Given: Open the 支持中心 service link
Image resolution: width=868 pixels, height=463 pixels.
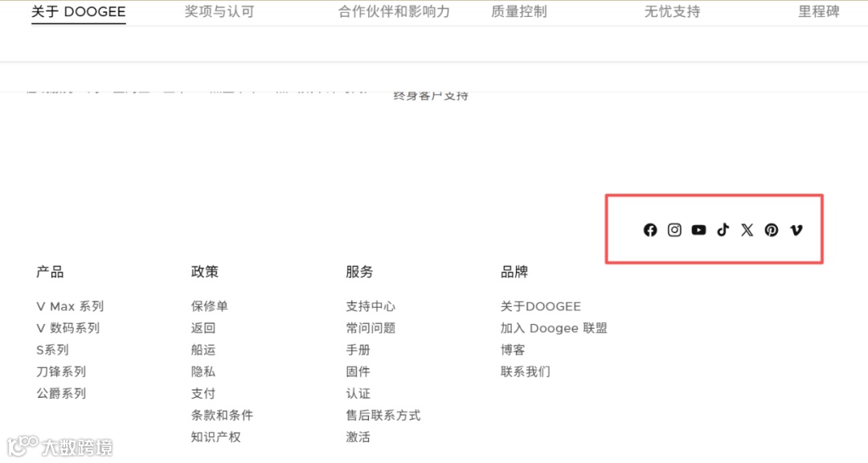Looking at the screenshot, I should [x=371, y=306].
